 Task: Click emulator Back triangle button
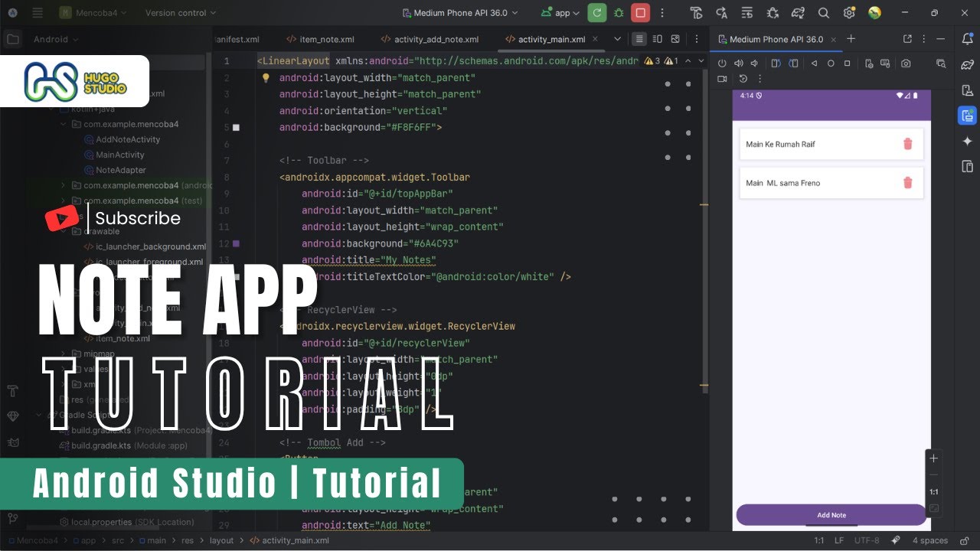click(x=814, y=64)
